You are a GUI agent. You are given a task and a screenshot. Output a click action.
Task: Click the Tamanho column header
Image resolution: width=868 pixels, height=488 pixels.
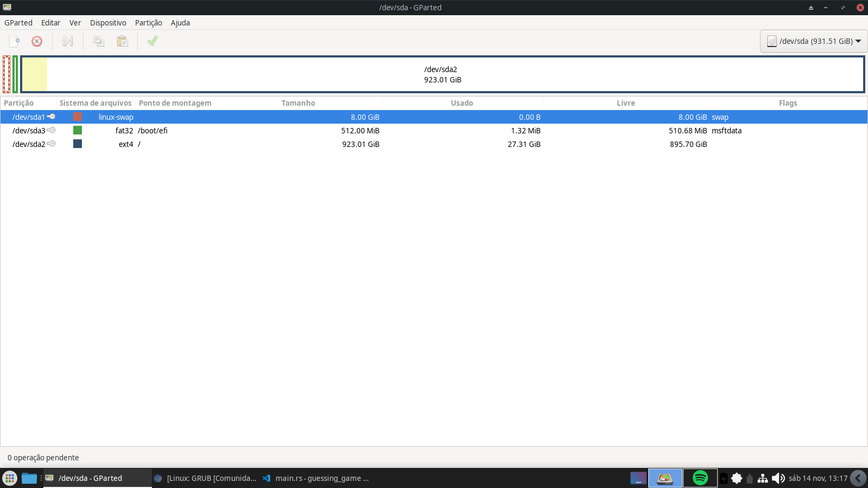[x=298, y=103]
